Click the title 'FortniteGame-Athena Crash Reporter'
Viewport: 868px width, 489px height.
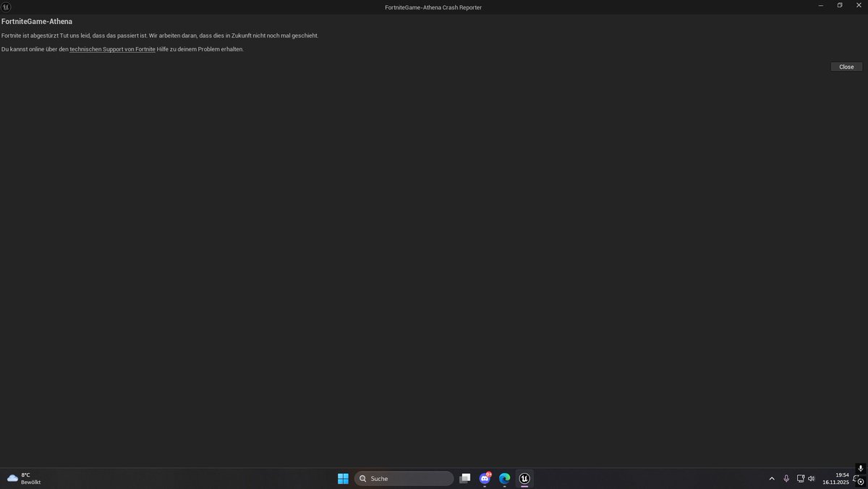click(x=433, y=7)
